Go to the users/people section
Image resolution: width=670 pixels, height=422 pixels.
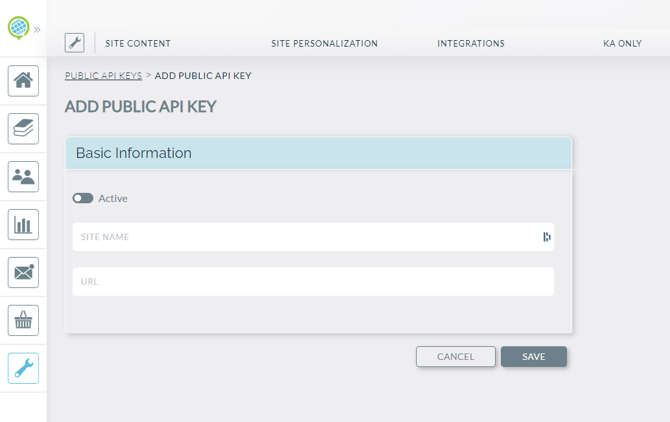[x=23, y=177]
